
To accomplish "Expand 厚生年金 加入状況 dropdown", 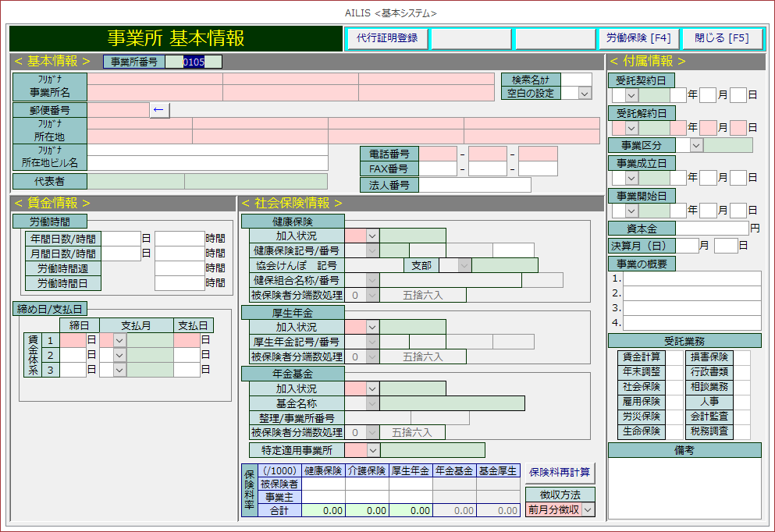I will [x=372, y=327].
